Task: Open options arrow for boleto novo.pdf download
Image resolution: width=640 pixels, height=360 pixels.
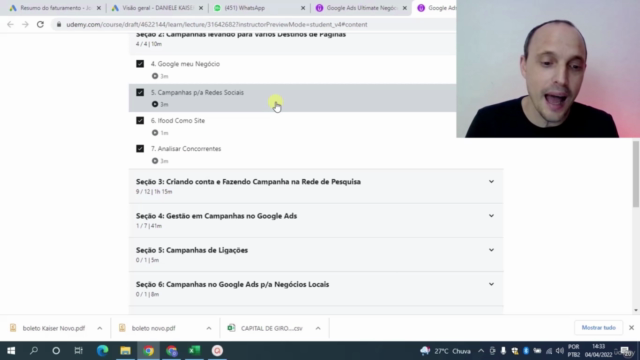Action: click(209, 328)
